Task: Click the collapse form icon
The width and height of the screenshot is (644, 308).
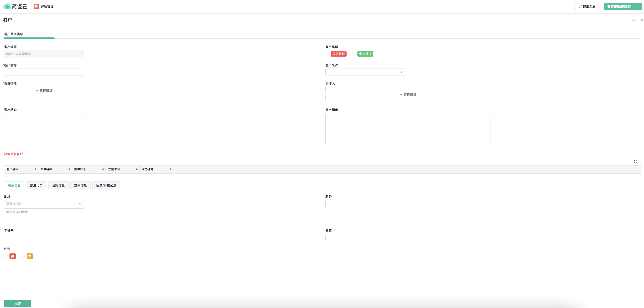Action: click(x=634, y=20)
